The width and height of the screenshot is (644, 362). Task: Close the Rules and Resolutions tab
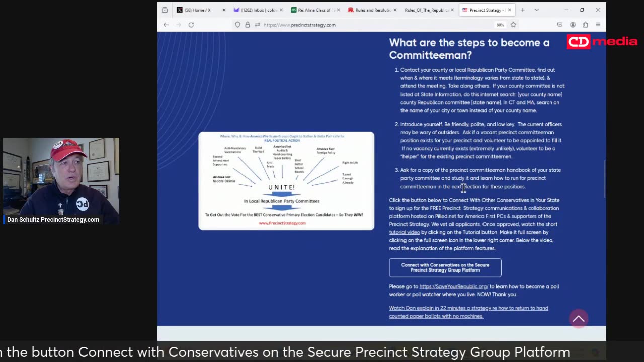coord(395,10)
